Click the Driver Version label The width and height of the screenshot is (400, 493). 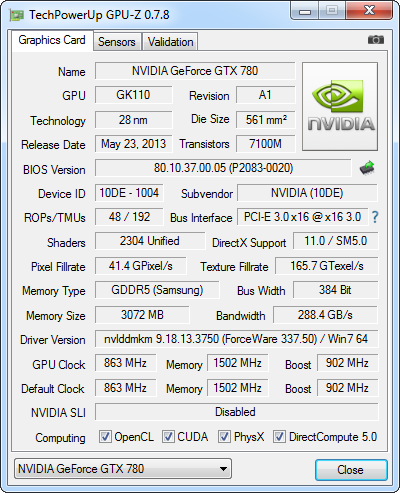(x=53, y=340)
